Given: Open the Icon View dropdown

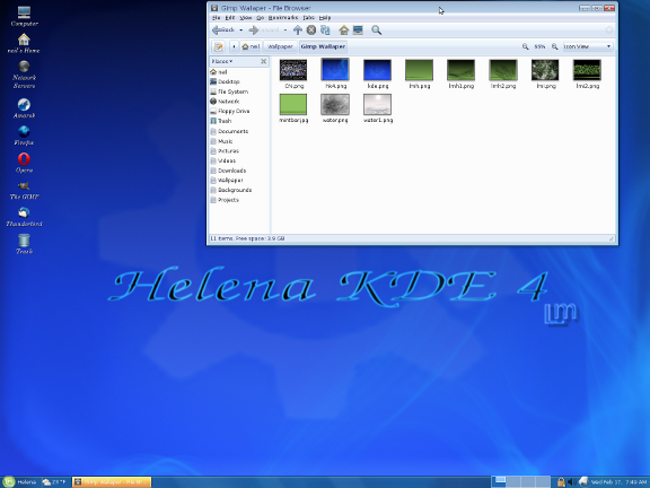Looking at the screenshot, I should coord(587,46).
